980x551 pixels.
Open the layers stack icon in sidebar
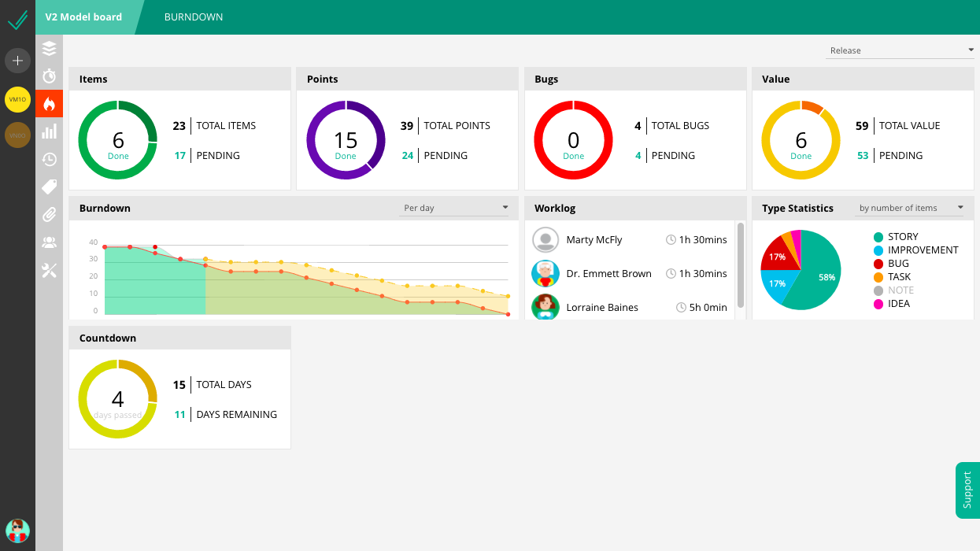coord(49,48)
